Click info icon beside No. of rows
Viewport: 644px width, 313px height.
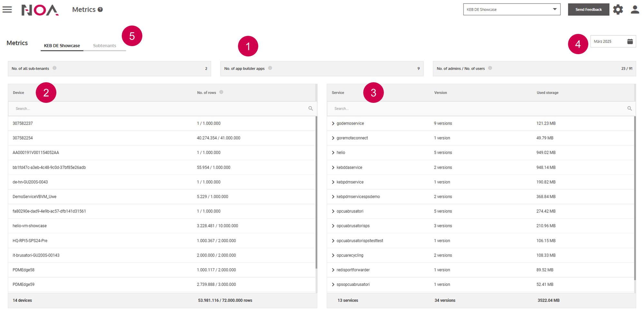tap(221, 92)
